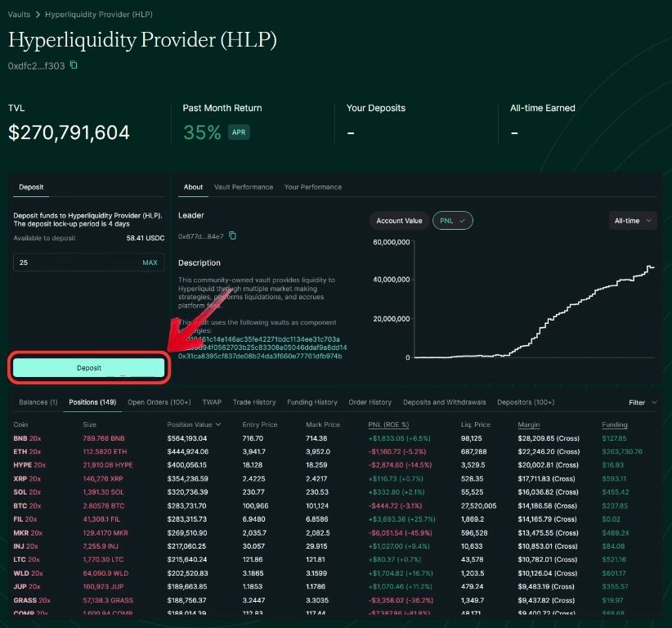Switch to the Vault Performance tab
Image resolution: width=672 pixels, height=628 pixels.
point(244,187)
